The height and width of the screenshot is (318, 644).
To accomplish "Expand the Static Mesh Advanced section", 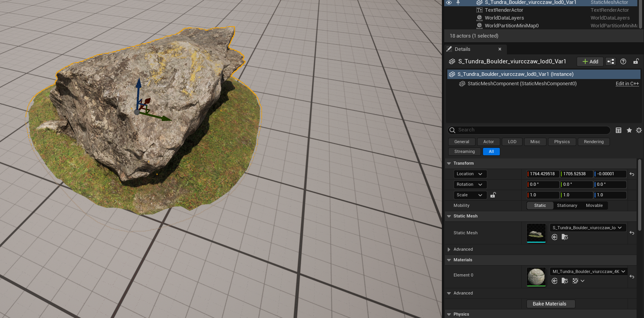I will point(449,250).
